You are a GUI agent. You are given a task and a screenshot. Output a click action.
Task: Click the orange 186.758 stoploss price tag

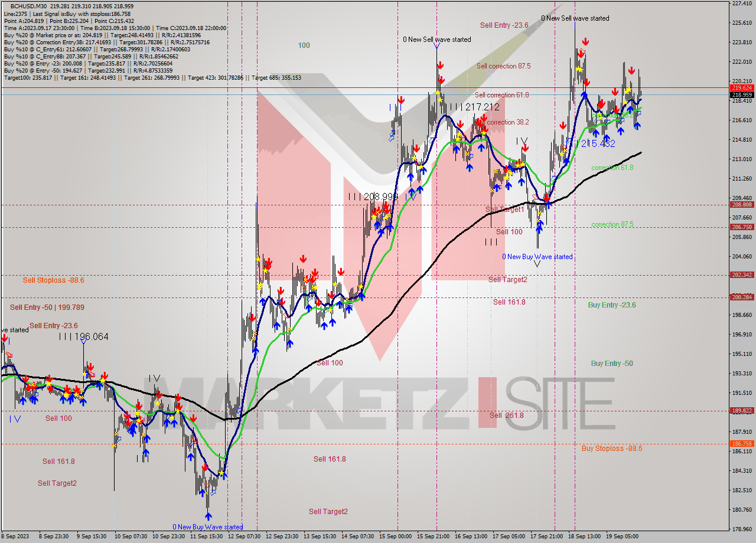(x=742, y=444)
